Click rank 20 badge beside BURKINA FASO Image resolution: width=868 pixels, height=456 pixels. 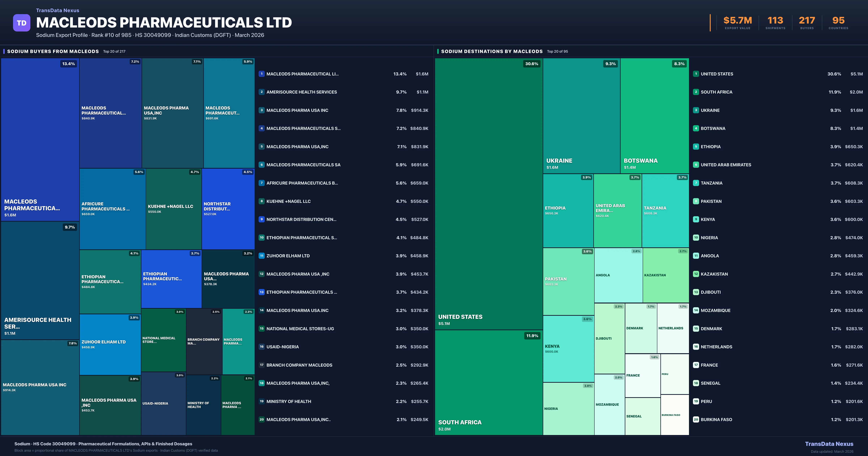tap(696, 420)
